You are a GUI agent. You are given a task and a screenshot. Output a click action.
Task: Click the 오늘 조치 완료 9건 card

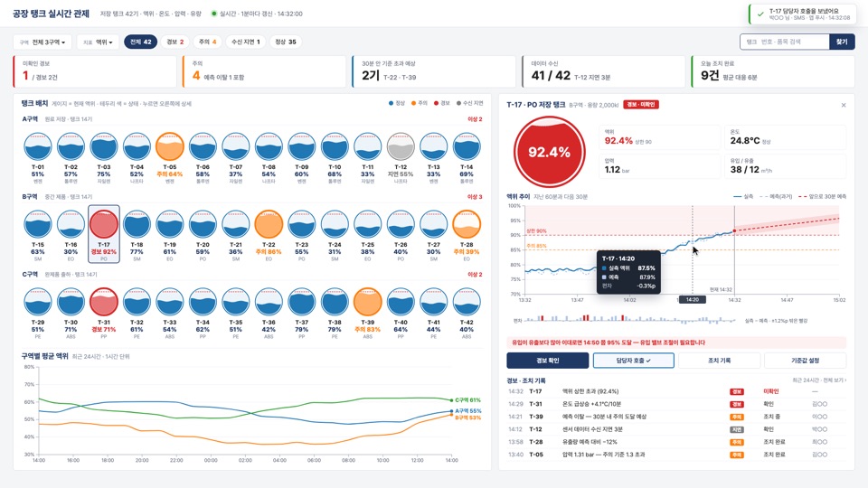click(x=773, y=71)
